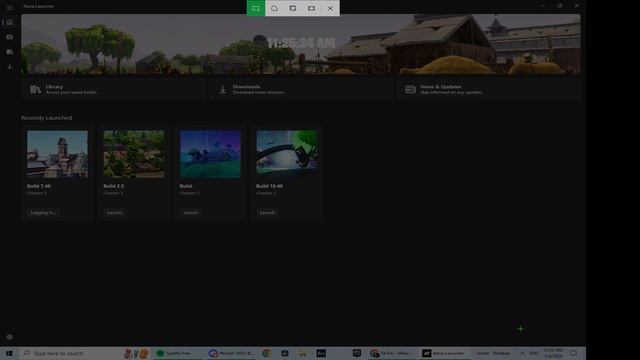Open the TikTok Chrome window in taskbar
The image size is (640, 360).
(392, 353)
